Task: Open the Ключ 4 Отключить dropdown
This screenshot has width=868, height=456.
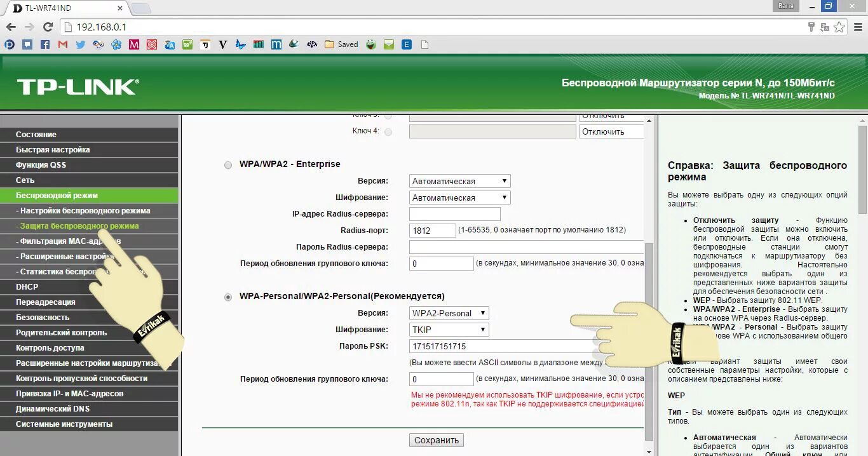Action: click(x=611, y=131)
